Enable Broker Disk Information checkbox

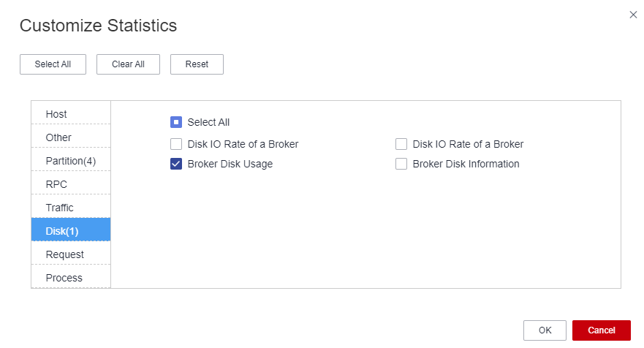tap(401, 164)
